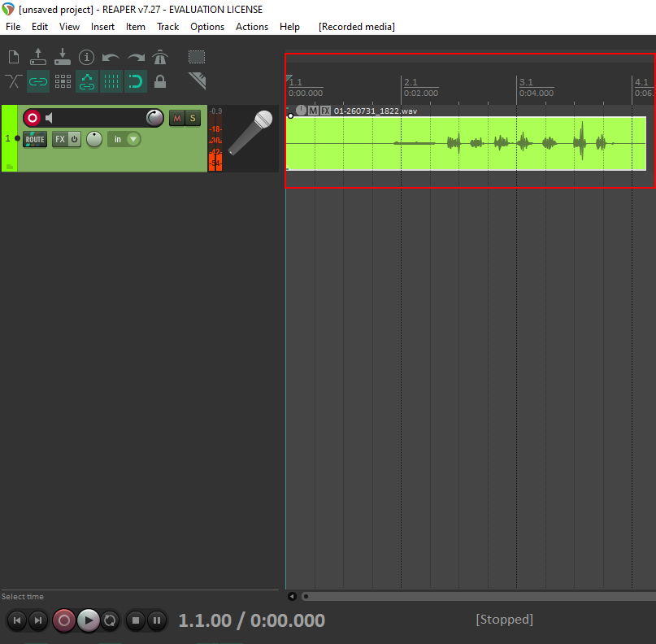Image resolution: width=656 pixels, height=644 pixels.
Task: Go to project end transport button
Action: [38, 620]
